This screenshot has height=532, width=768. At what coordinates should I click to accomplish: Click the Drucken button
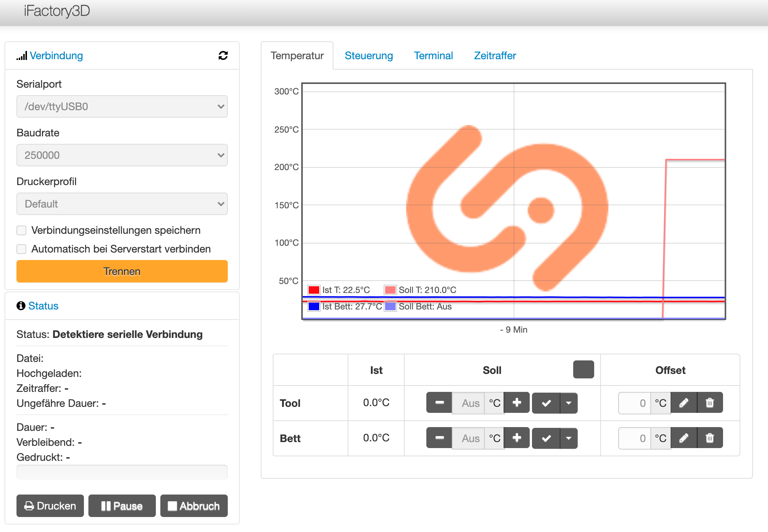coord(50,506)
